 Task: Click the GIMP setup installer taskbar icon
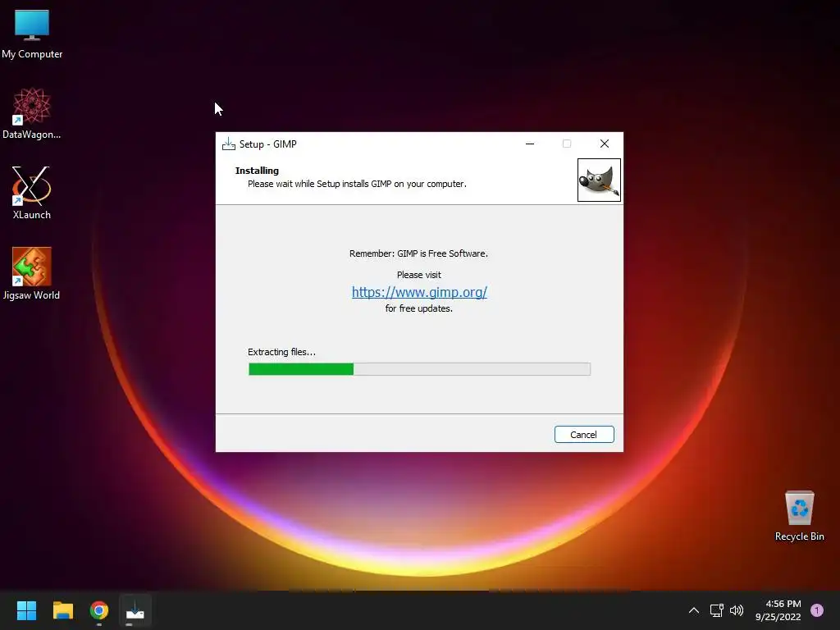[135, 610]
